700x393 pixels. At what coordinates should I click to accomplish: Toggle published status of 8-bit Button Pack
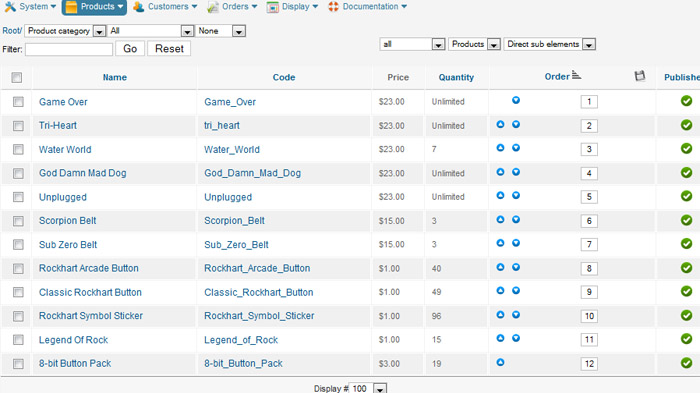tap(687, 363)
